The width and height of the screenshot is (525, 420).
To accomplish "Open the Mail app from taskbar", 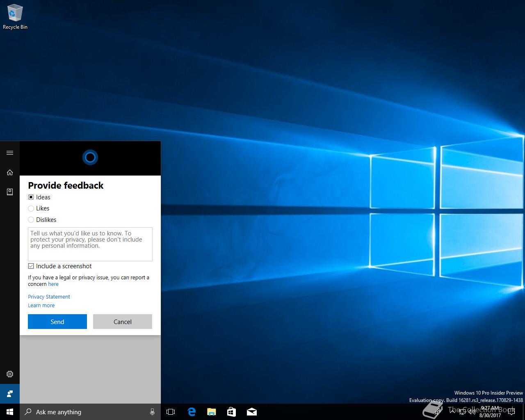I will pos(252,412).
